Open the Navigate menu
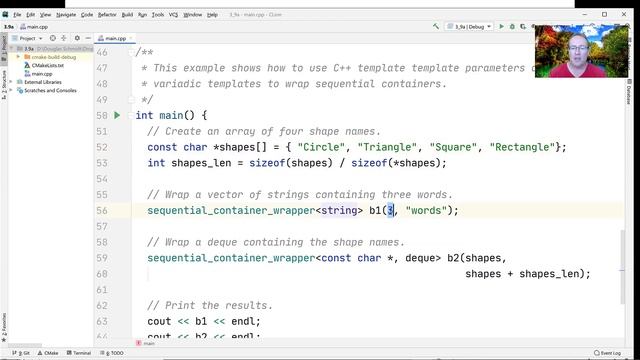Viewport: 640px width, 360px height. point(66,15)
